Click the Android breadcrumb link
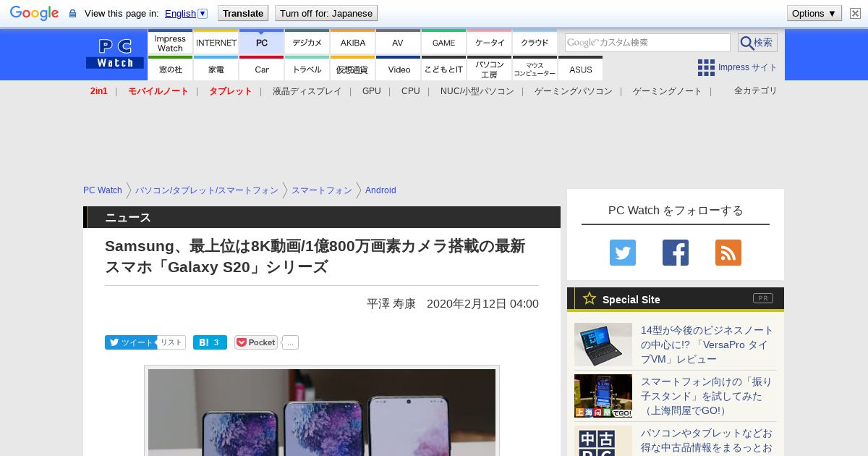This screenshot has height=456, width=868. [x=380, y=190]
